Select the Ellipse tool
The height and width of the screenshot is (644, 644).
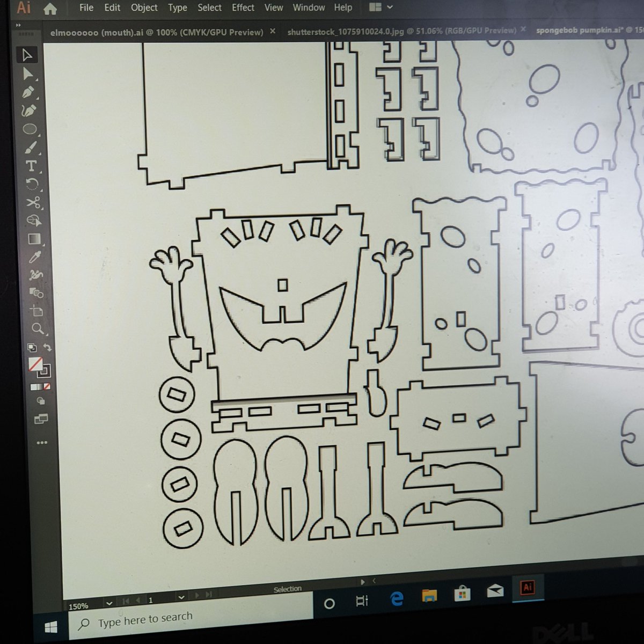(30, 129)
